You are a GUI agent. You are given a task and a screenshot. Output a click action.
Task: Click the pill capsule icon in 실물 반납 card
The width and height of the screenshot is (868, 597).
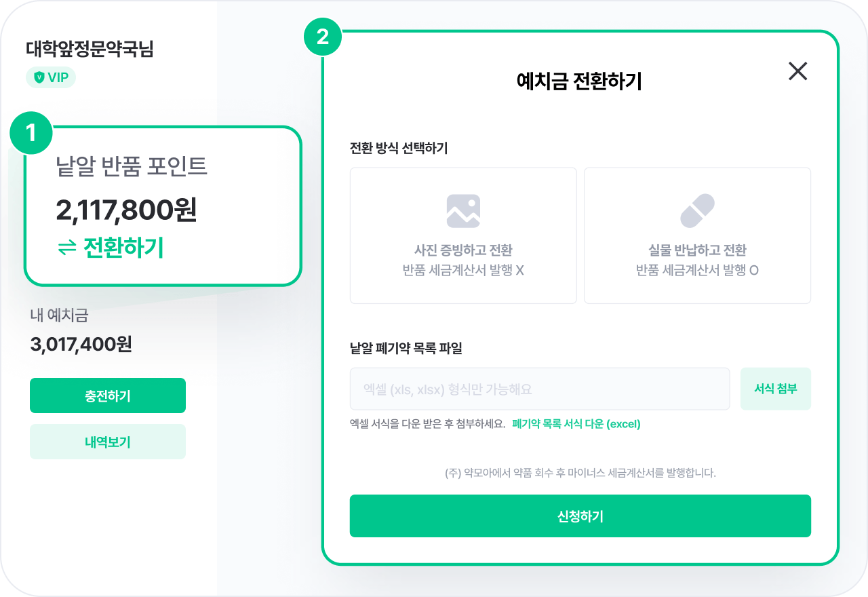pyautogui.click(x=698, y=209)
